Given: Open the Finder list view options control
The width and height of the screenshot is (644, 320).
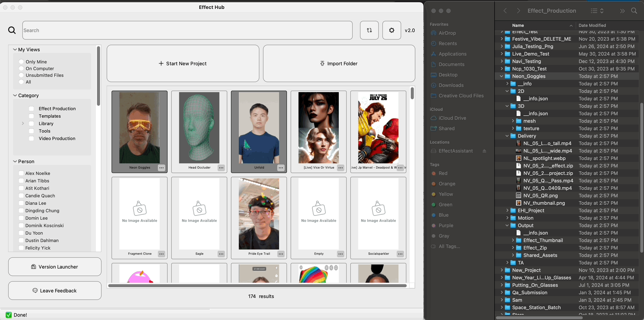Looking at the screenshot, I should pyautogui.click(x=597, y=11).
